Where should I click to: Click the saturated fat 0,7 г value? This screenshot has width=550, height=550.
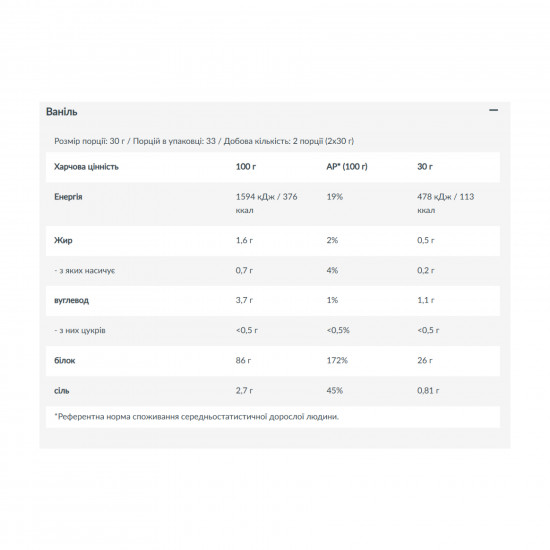pos(244,270)
